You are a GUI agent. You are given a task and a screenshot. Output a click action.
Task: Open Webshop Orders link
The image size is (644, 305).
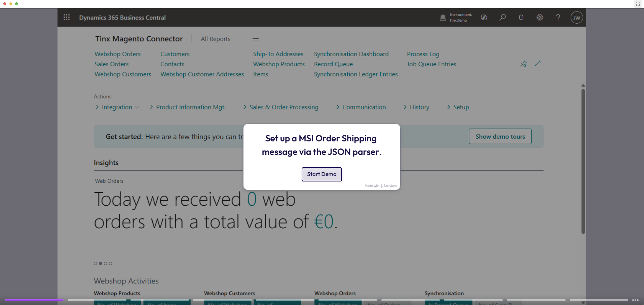click(118, 54)
